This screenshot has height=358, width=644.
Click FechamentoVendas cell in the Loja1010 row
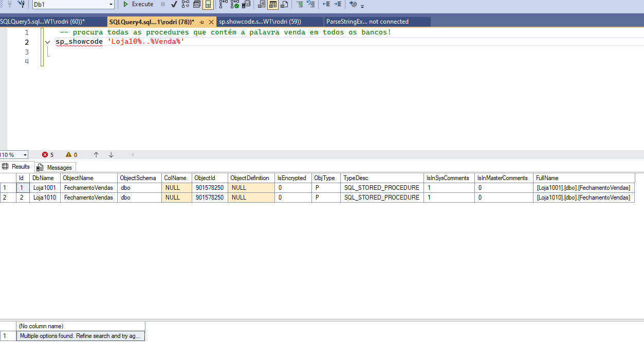[89, 198]
